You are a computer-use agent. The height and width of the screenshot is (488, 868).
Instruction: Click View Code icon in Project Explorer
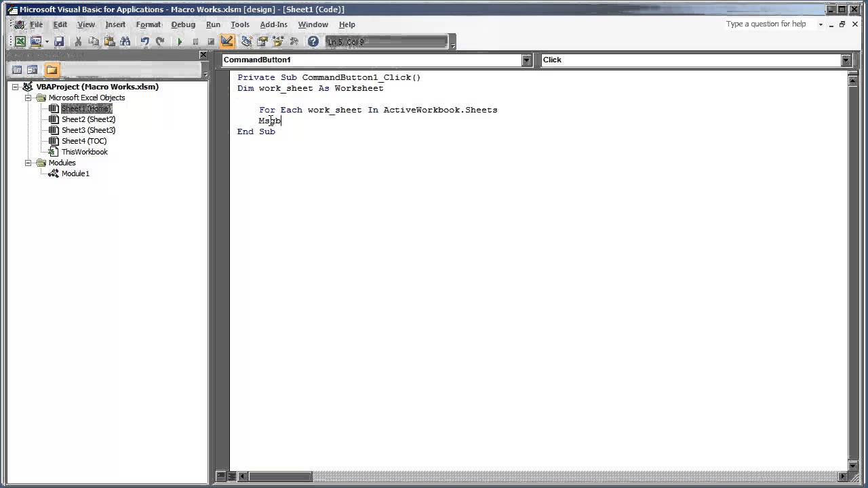[x=18, y=70]
